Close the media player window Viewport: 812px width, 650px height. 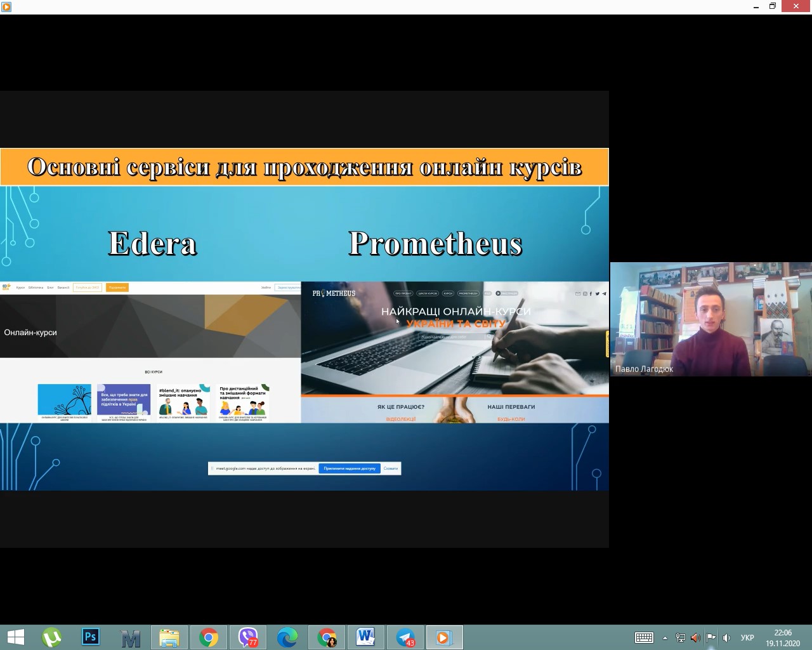click(x=796, y=6)
